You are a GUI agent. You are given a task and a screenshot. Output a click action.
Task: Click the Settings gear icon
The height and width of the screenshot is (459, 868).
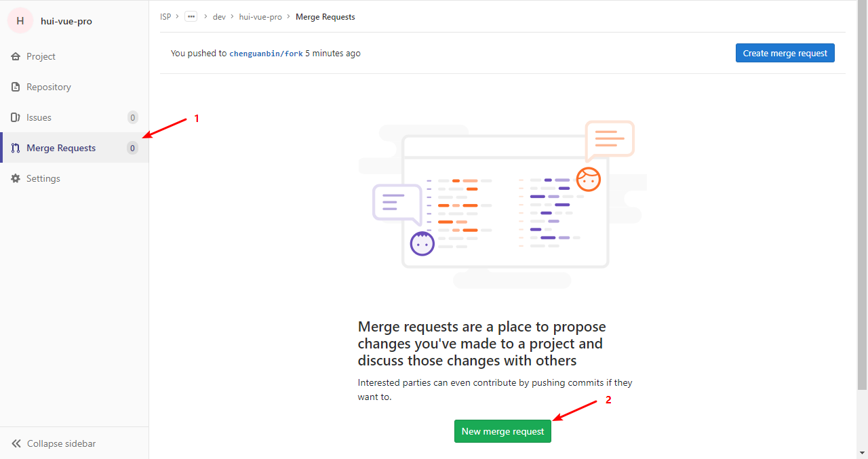point(16,179)
